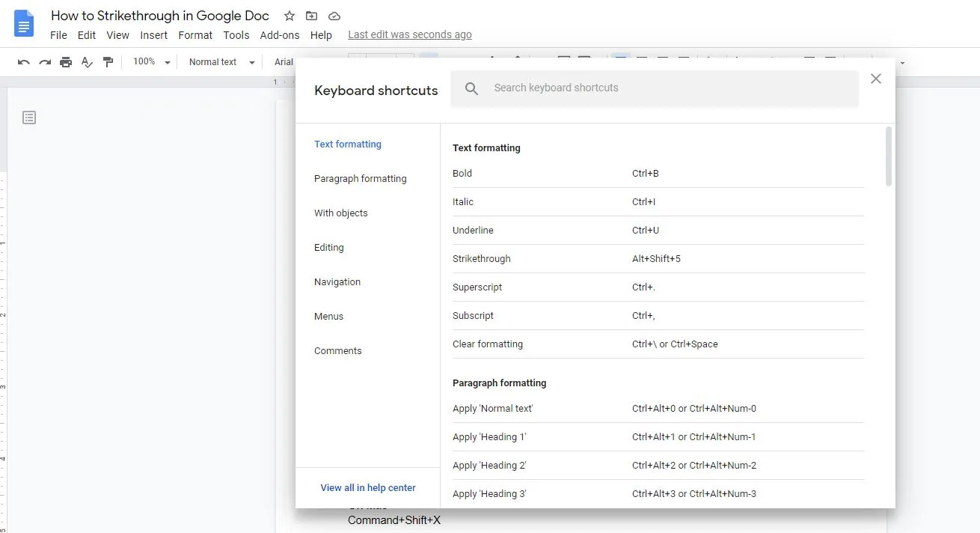This screenshot has height=533, width=980.
Task: Click the Print icon
Action: coord(66,62)
